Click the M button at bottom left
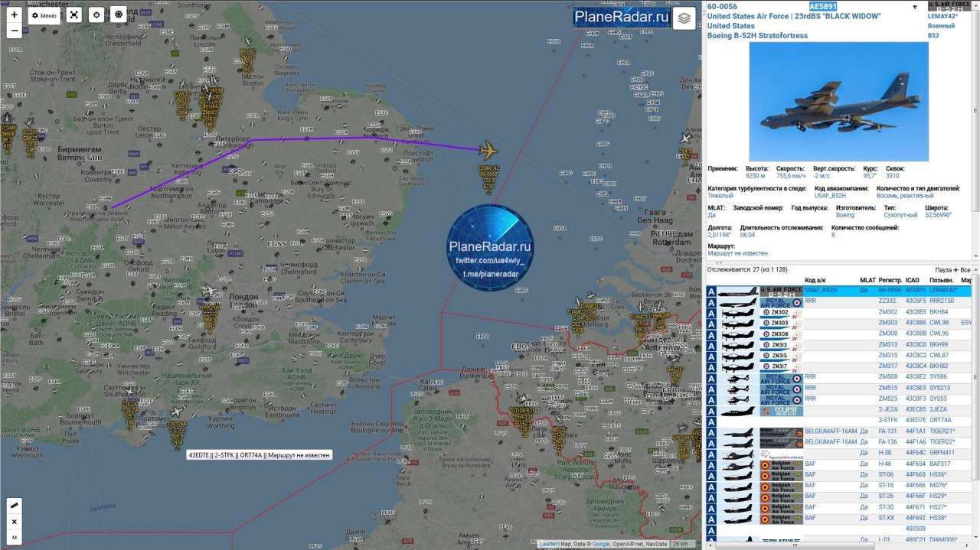Viewport: 980px width, 550px height. tap(15, 538)
